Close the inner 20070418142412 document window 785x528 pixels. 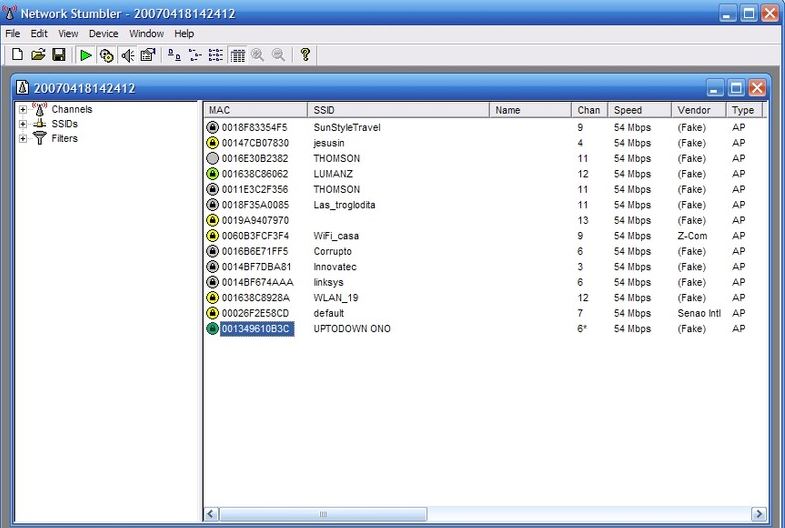[x=757, y=89]
